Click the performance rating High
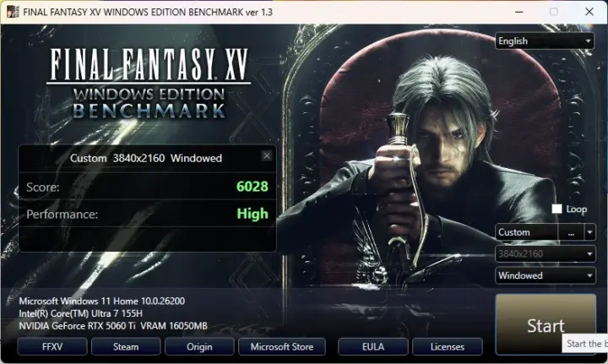608x364 pixels. click(x=252, y=214)
